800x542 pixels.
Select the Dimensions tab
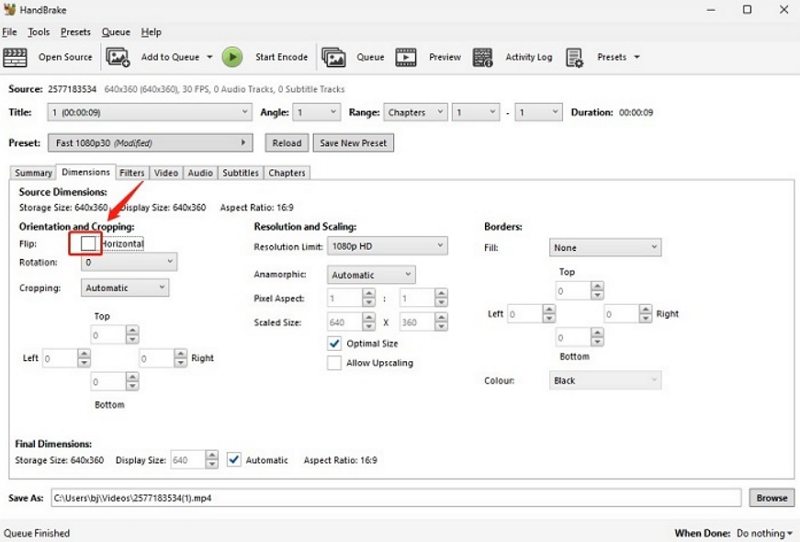point(86,173)
